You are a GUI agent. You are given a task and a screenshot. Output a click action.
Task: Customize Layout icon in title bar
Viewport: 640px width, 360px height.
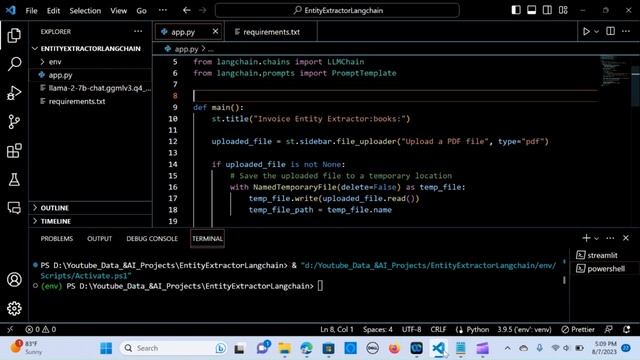(563, 10)
